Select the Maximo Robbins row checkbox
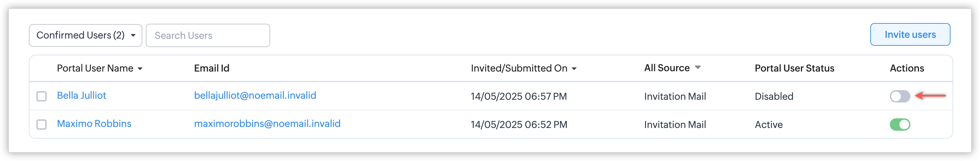 pos(41,125)
